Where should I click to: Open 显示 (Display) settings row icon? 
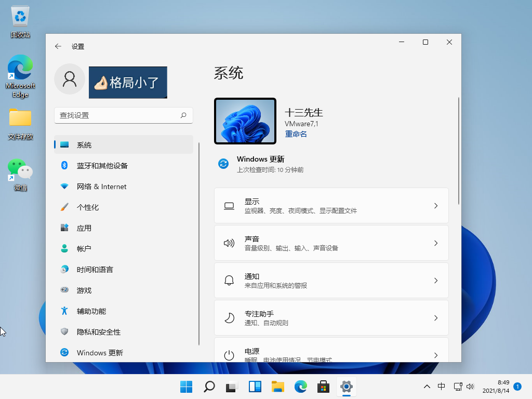(229, 206)
